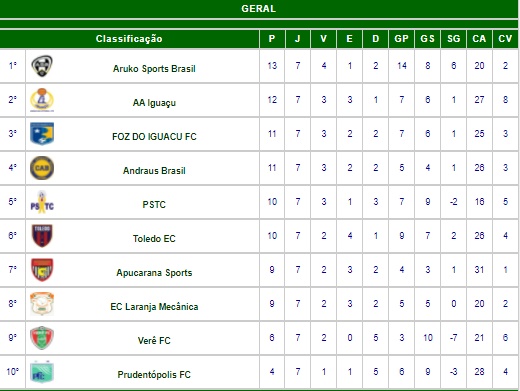Click the Andraus Brasil CAB crest

point(42,168)
